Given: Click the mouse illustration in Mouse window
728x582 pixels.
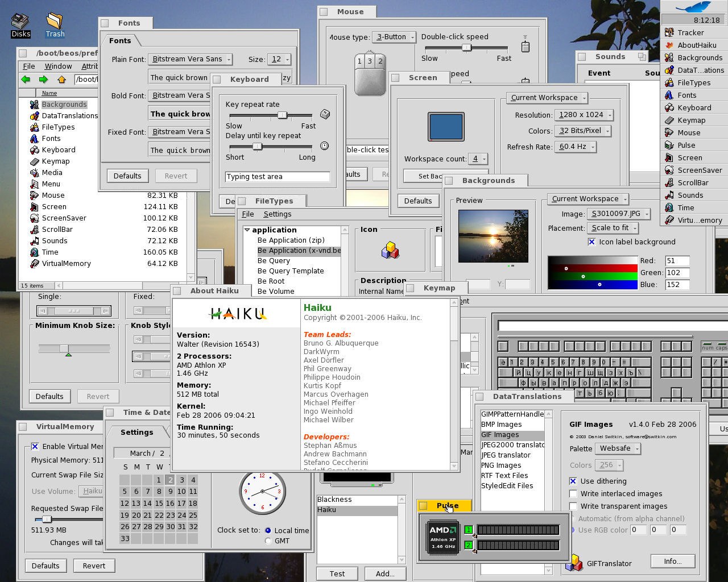Looking at the screenshot, I should click(x=370, y=74).
